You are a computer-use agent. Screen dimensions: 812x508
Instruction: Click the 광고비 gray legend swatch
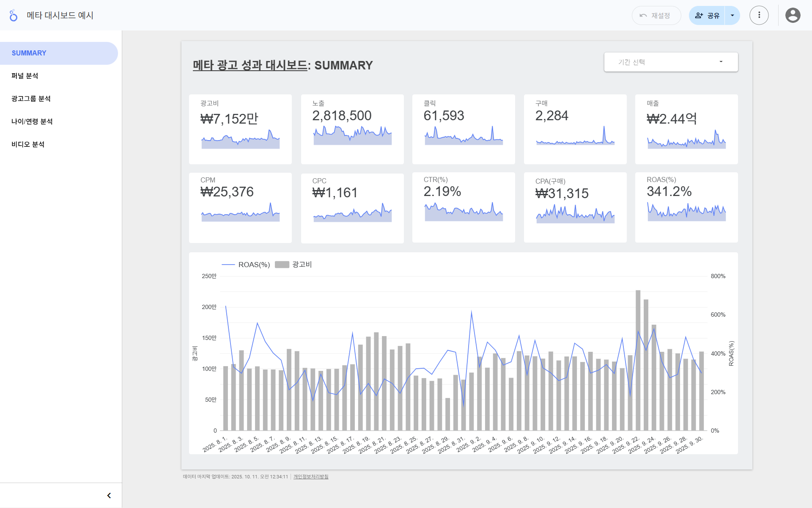tap(282, 265)
